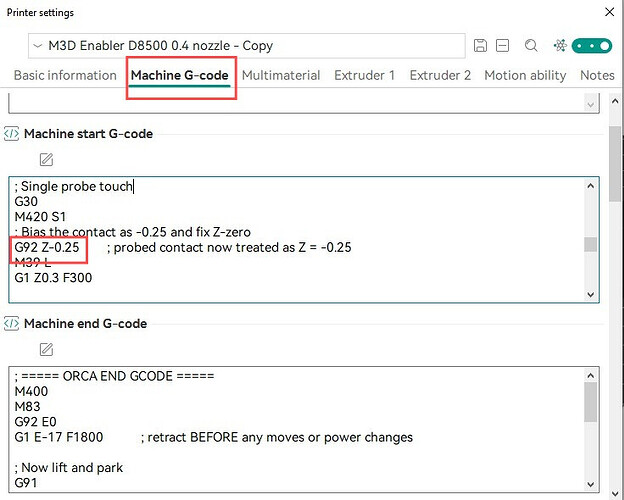Switch to the Notes tab
This screenshot has width=624, height=500.
tap(597, 75)
